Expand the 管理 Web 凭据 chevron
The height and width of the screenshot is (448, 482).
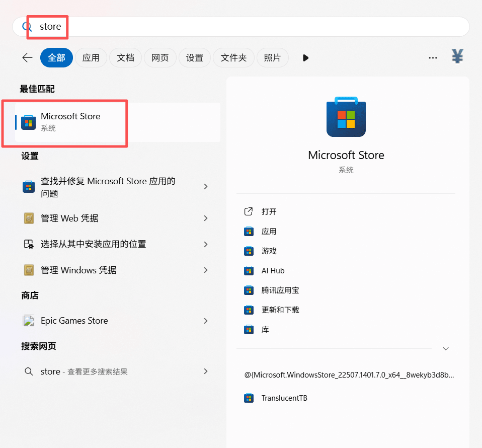[x=205, y=218]
